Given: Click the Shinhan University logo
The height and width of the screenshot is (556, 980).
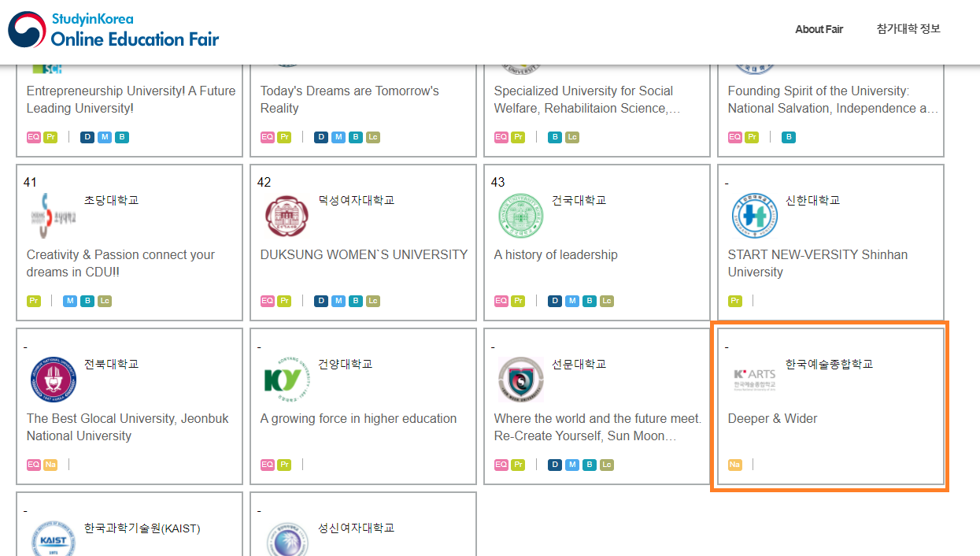Looking at the screenshot, I should pos(754,217).
